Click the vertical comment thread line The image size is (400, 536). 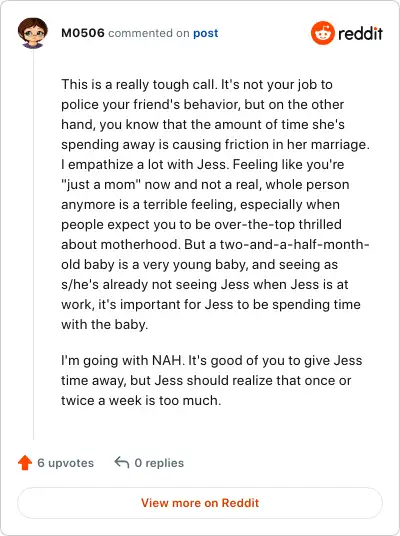point(34,244)
